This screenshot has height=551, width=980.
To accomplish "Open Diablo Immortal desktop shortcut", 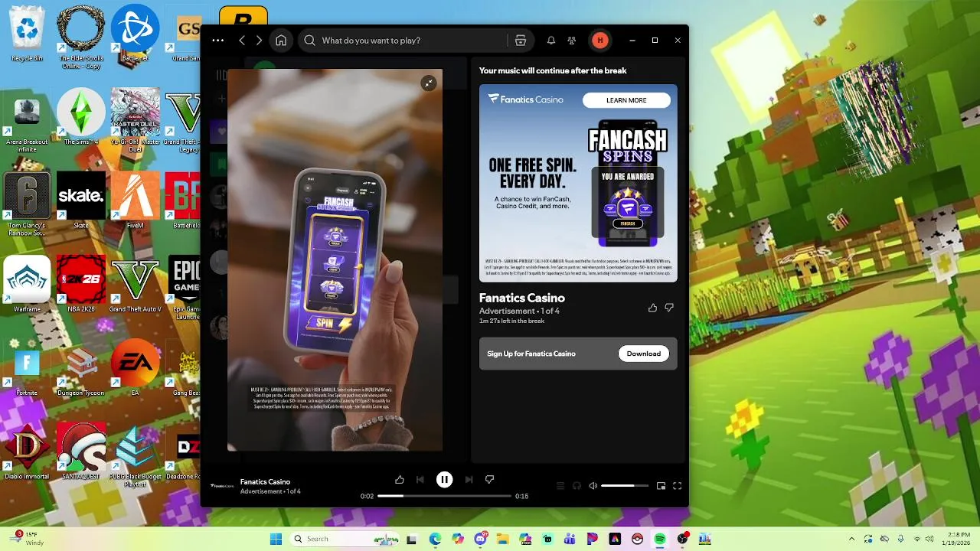I will pyautogui.click(x=27, y=452).
